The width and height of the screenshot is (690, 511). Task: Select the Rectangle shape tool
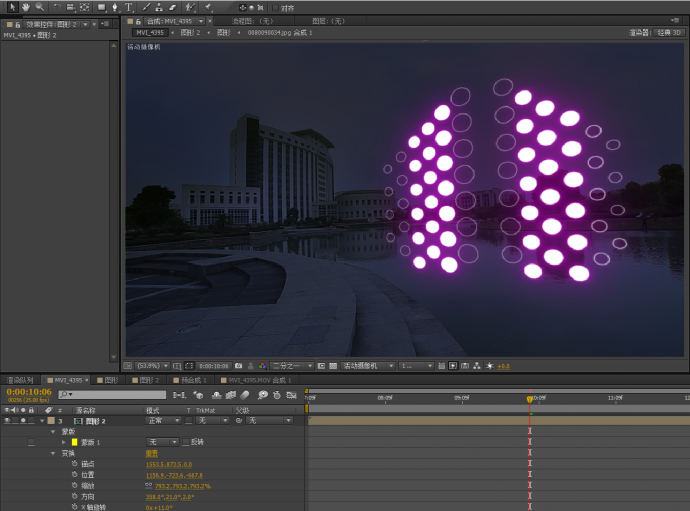101,7
